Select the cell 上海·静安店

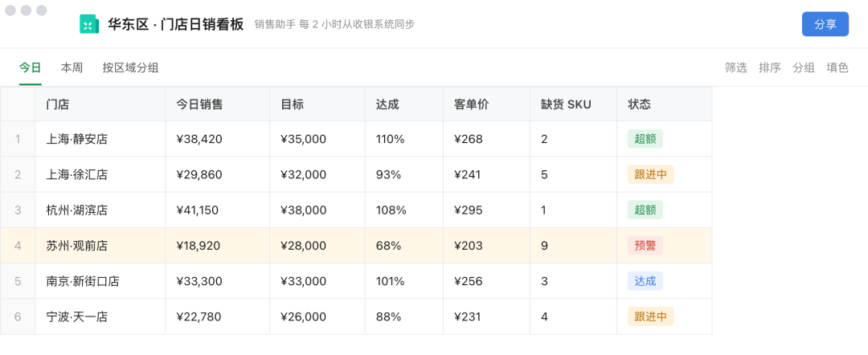point(100,139)
